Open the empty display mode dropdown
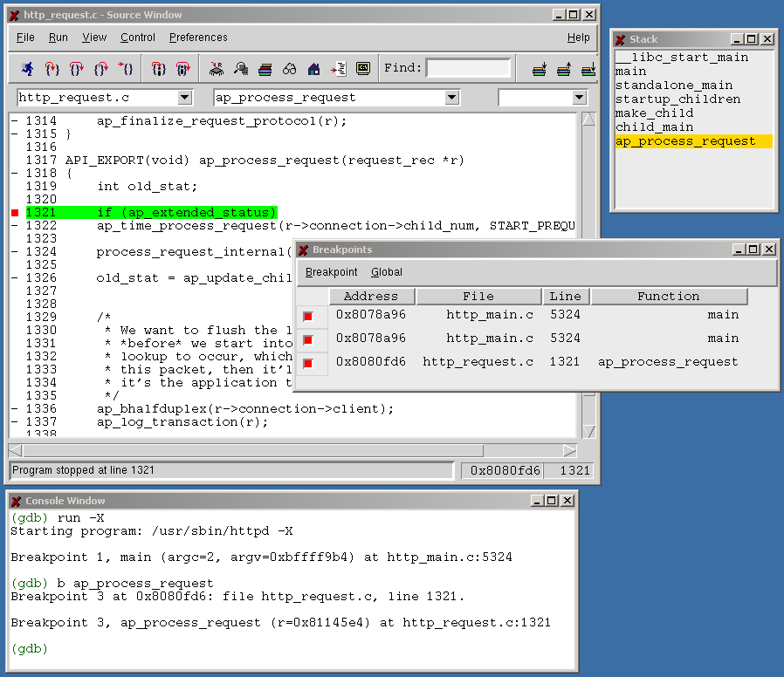 click(579, 98)
